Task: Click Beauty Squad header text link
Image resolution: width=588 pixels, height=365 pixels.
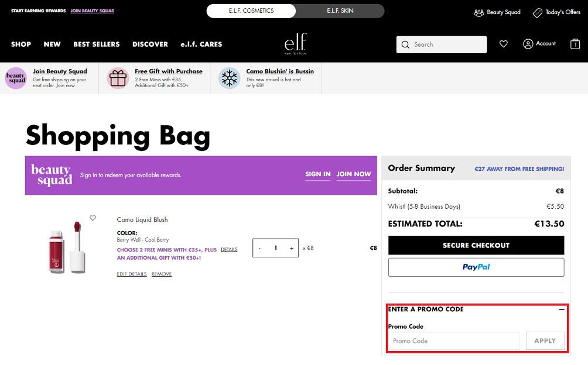Action: [504, 12]
